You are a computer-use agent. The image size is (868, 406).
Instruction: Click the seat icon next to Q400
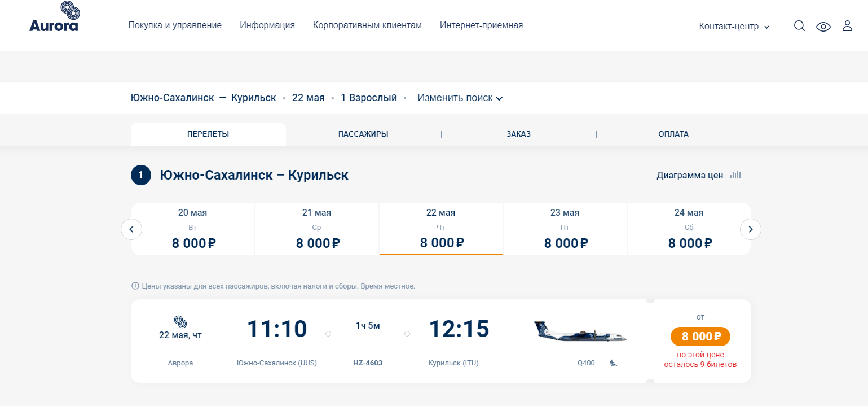tap(614, 363)
